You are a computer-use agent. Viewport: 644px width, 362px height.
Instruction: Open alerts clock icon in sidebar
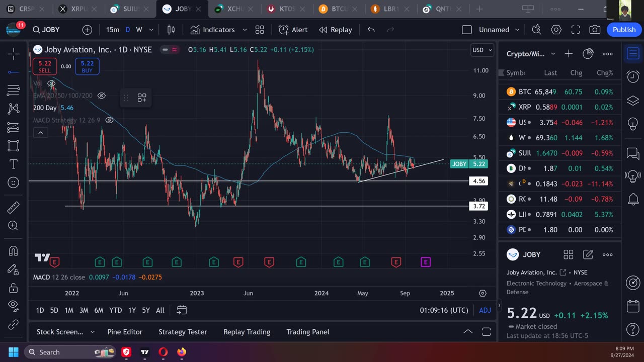click(x=633, y=77)
